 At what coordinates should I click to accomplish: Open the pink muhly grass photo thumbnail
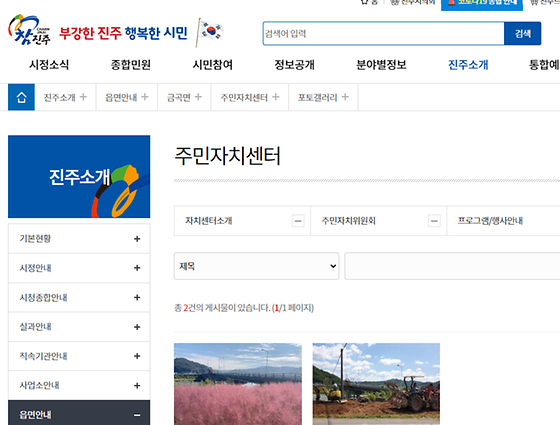(x=238, y=384)
